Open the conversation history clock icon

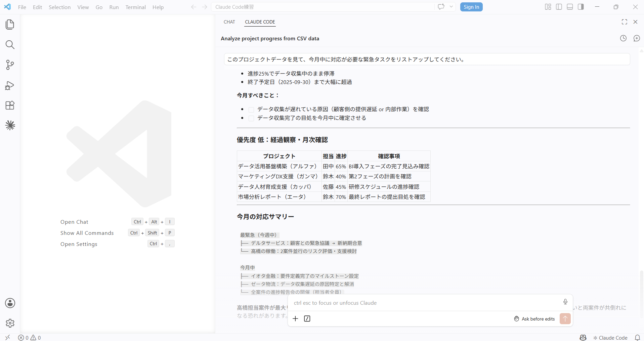coord(623,38)
